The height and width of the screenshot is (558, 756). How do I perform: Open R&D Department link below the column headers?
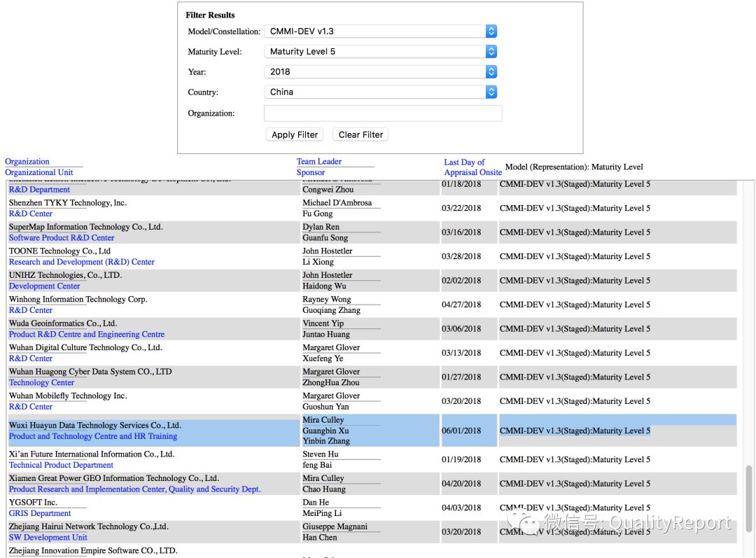pyautogui.click(x=39, y=190)
